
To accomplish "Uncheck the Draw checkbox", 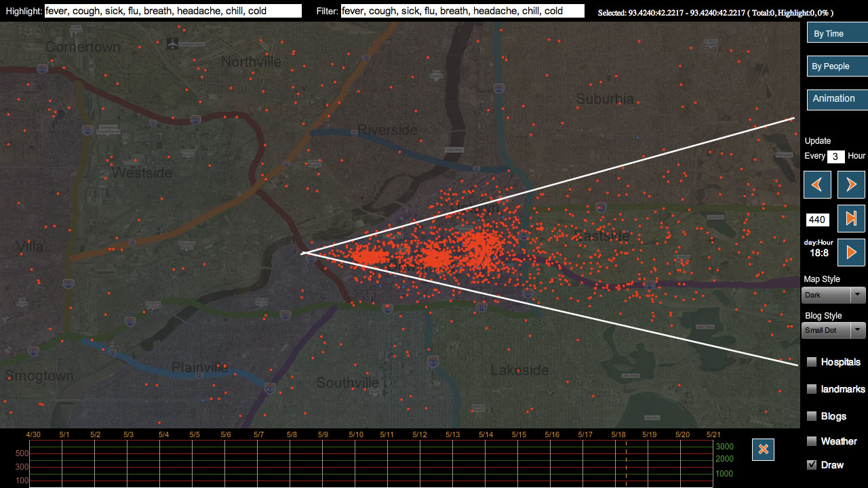I will click(812, 465).
